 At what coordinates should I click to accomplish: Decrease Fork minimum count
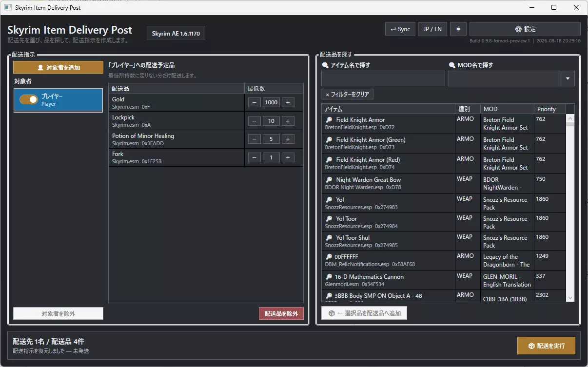pos(255,157)
